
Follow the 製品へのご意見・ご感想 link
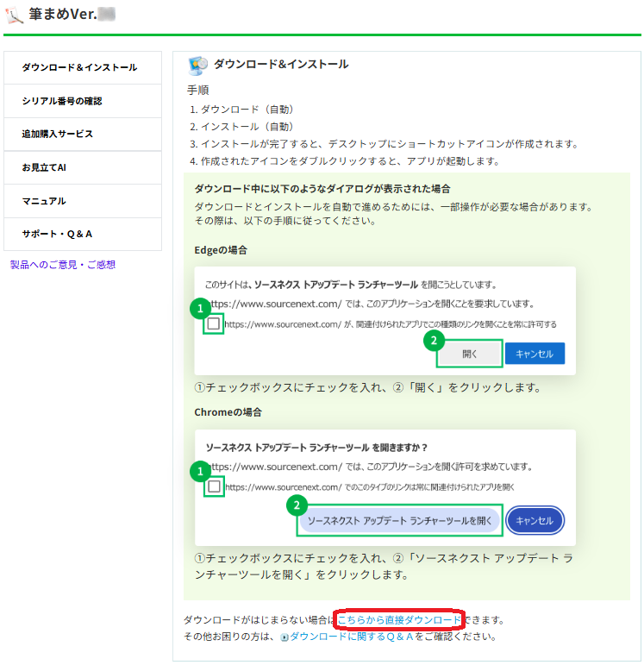pyautogui.click(x=63, y=265)
